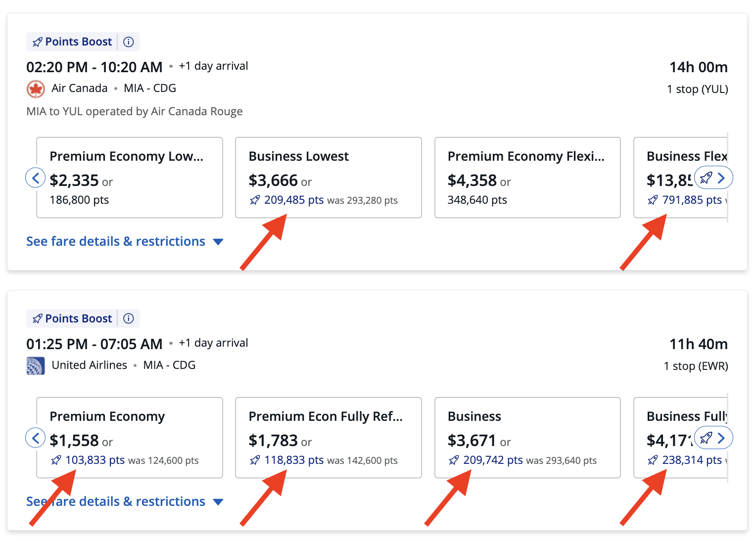Screen dimensions: 756x541
Task: Click rocket icon beside 118,833 pts
Action: pyautogui.click(x=255, y=460)
